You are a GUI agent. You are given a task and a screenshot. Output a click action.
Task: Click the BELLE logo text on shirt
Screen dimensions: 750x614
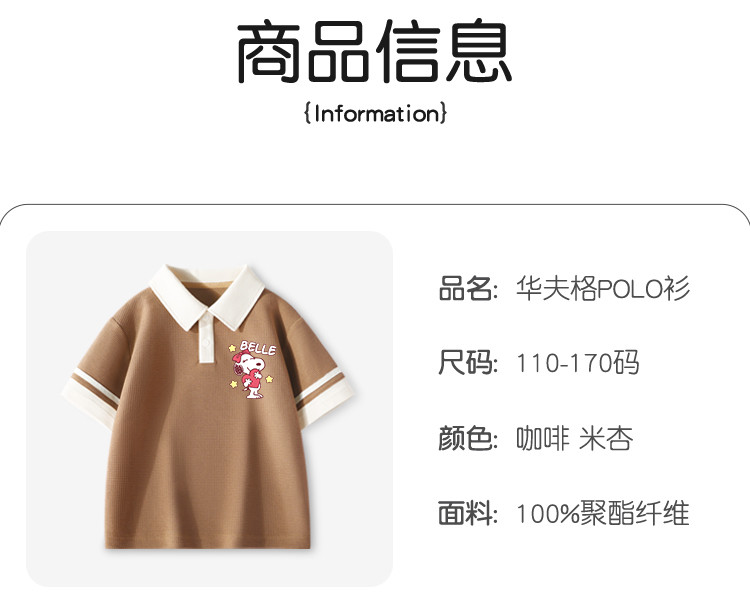click(258, 348)
